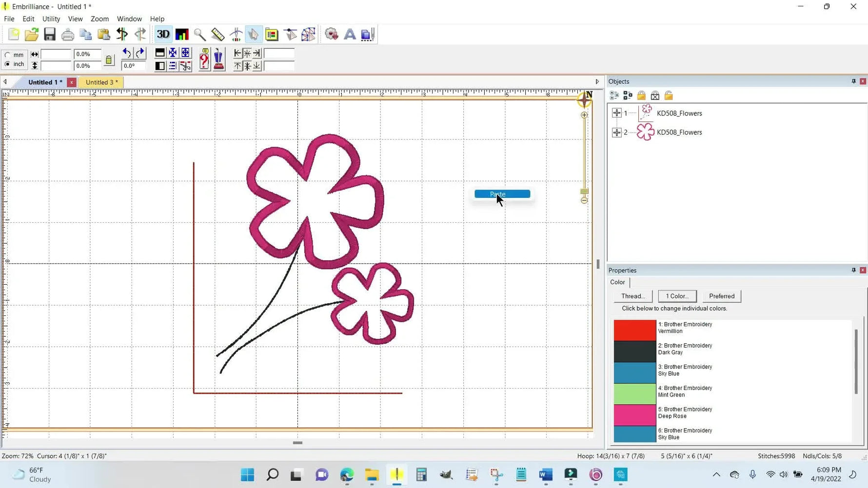Image resolution: width=868 pixels, height=488 pixels.
Task: Click the vacuum cleaner icon
Action: coord(219,59)
